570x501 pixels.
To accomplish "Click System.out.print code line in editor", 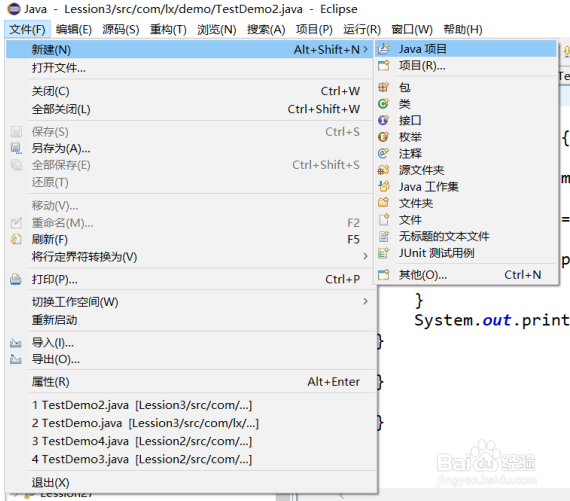I will coord(492,320).
